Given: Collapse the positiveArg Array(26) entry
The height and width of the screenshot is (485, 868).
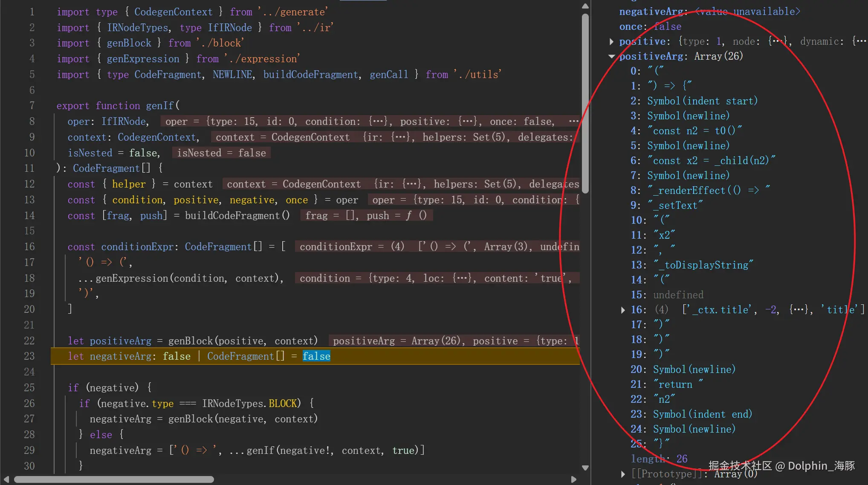Looking at the screenshot, I should [612, 57].
